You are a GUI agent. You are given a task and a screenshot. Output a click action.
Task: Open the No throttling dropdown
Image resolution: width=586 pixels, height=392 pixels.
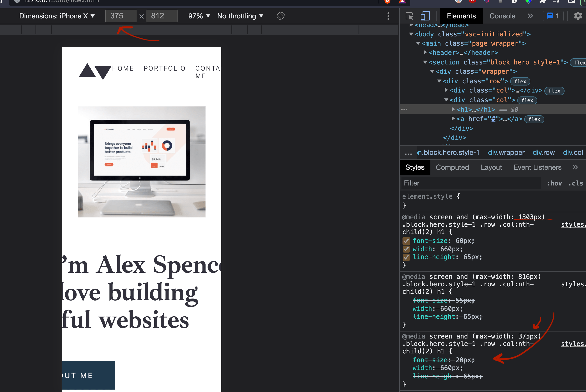[x=240, y=16]
